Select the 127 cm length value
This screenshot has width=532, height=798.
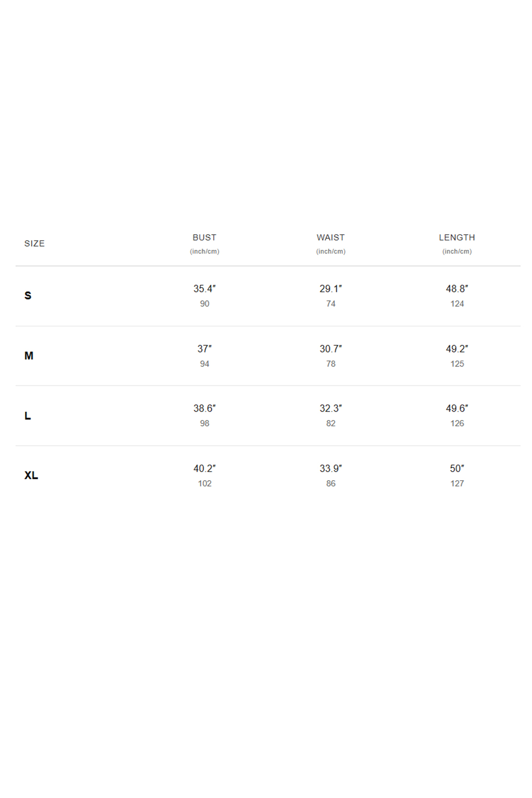[x=457, y=484]
